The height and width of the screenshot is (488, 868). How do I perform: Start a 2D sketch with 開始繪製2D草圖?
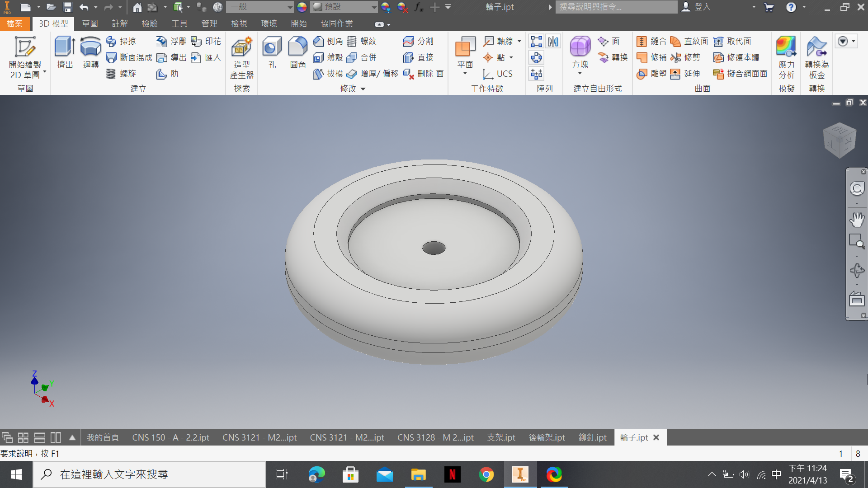tap(25, 57)
